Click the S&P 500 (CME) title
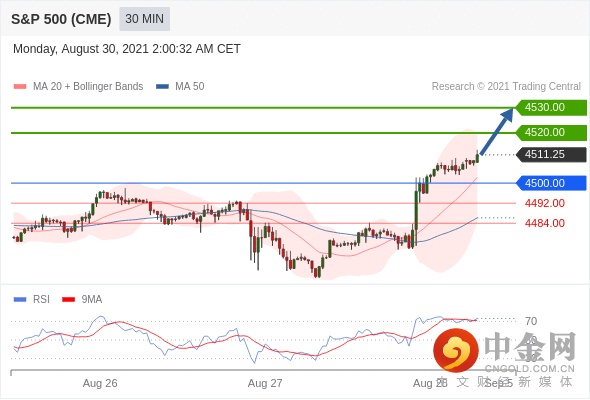The height and width of the screenshot is (400, 590). tap(61, 19)
